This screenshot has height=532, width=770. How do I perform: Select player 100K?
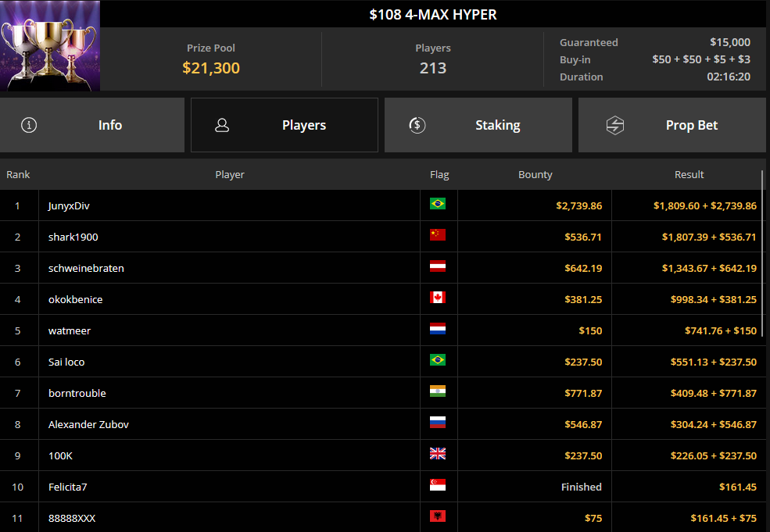point(60,456)
